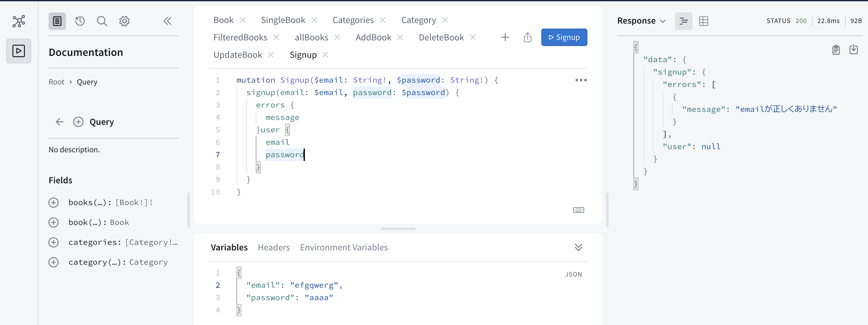The width and height of the screenshot is (868, 325).
Task: Click the documentation panel scrollbar
Action: [x=188, y=210]
